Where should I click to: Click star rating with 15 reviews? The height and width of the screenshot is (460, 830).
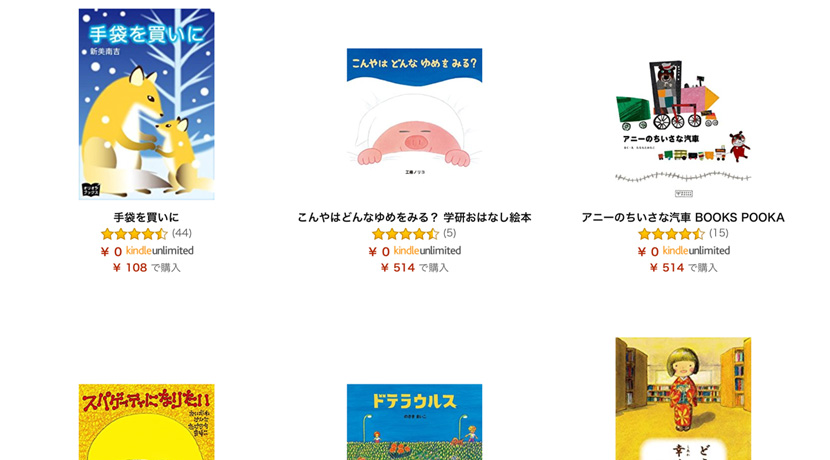coord(671,233)
